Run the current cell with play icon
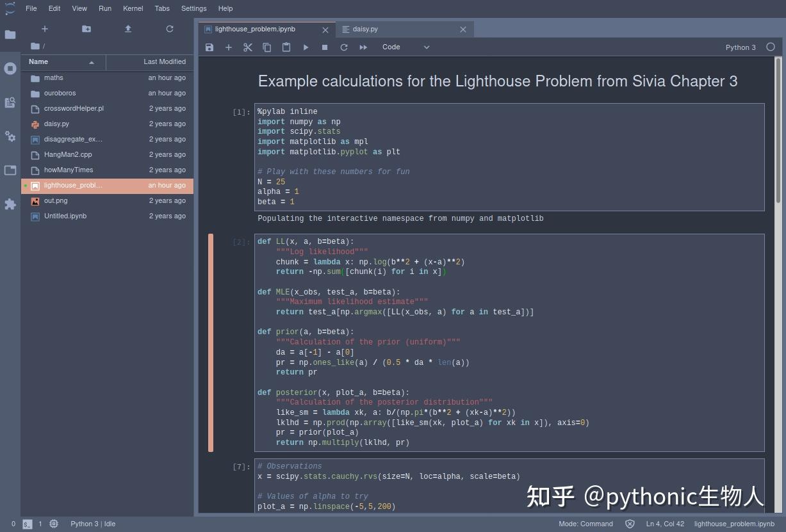Image resolution: width=786 pixels, height=532 pixels. [x=306, y=47]
